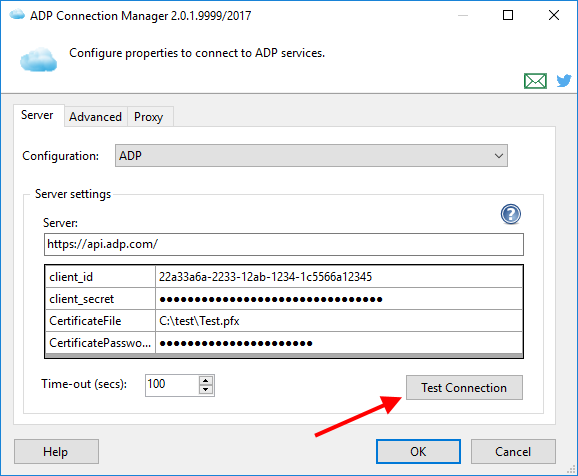Close the ADP Connection Manager window

point(554,15)
